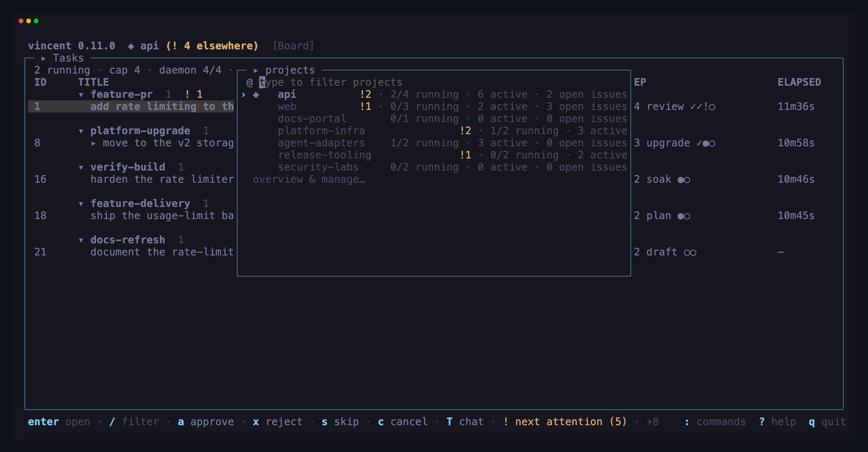Click the draft step empty circles
Image resolution: width=868 pixels, height=452 pixels.
[690, 252]
